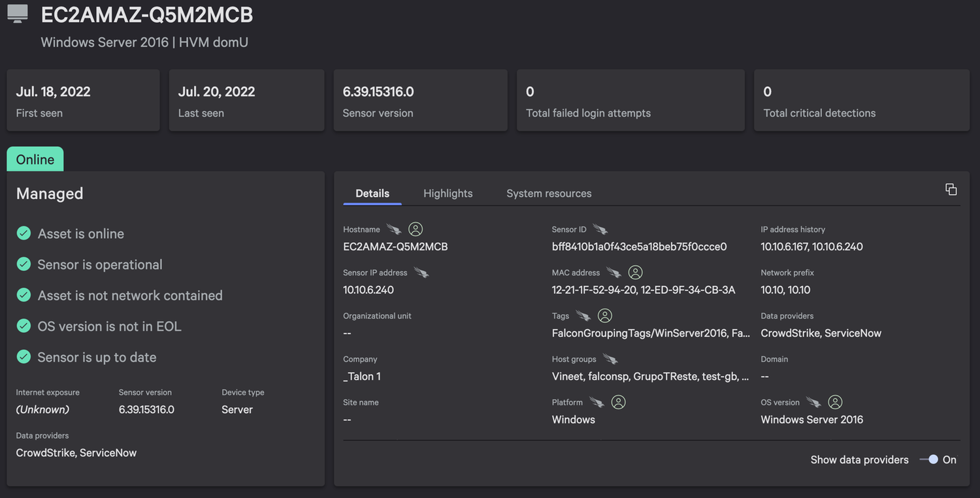This screenshot has width=980, height=498.
Task: Click falcon icon next to Sensor ID
Action: [x=600, y=229]
